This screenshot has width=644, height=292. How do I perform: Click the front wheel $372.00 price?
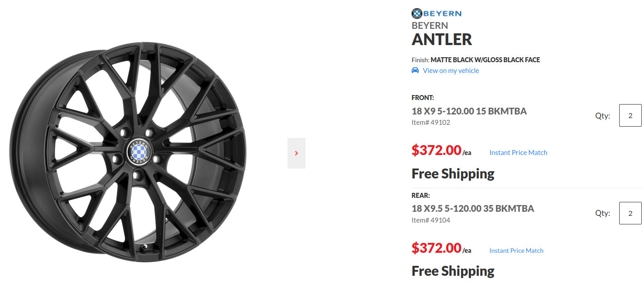click(436, 150)
